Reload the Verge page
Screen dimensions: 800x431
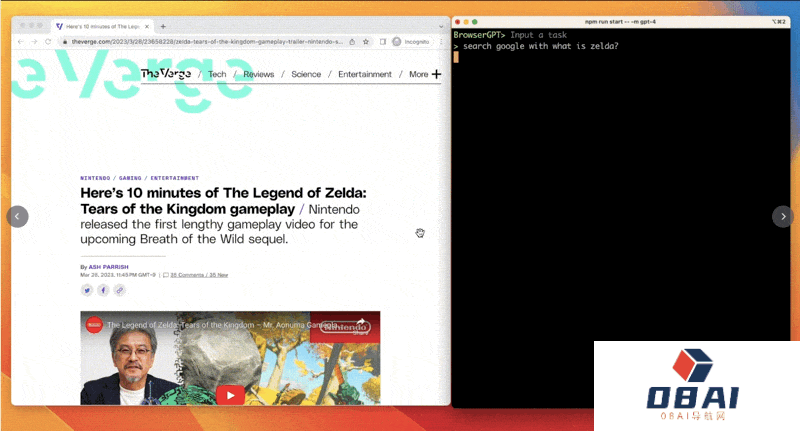(48, 42)
